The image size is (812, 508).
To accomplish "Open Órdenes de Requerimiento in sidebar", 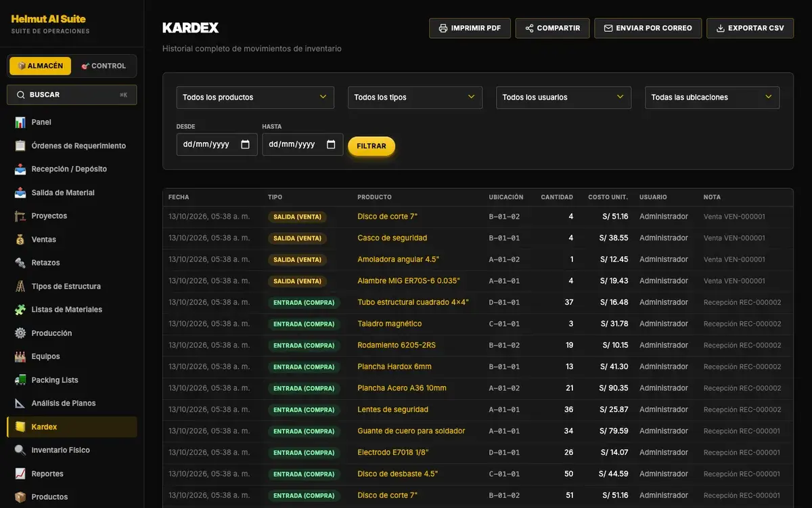I will (72, 146).
